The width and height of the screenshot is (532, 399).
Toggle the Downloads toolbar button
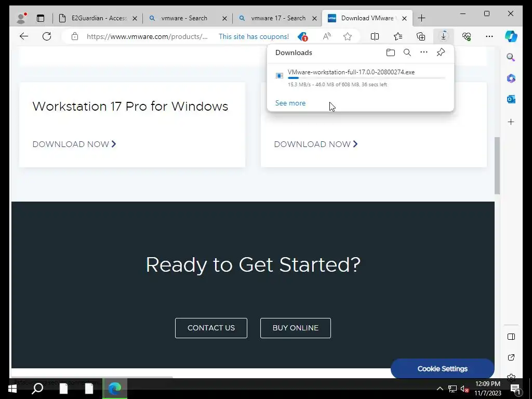pyautogui.click(x=444, y=36)
